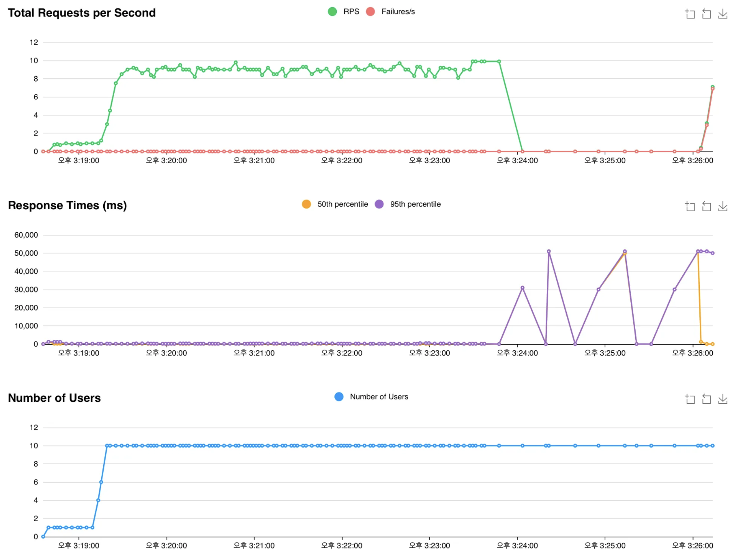
Task: Hide the 50th percentile series
Action: 343,204
